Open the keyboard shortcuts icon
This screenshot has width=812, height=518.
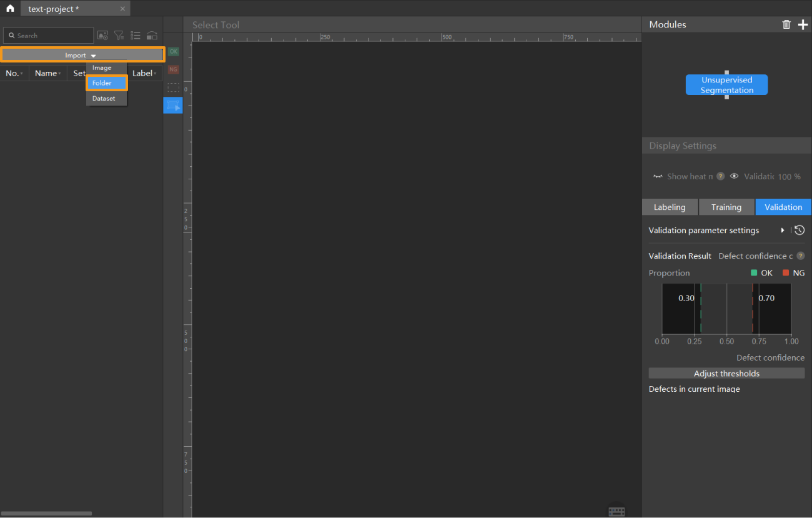pyautogui.click(x=616, y=511)
